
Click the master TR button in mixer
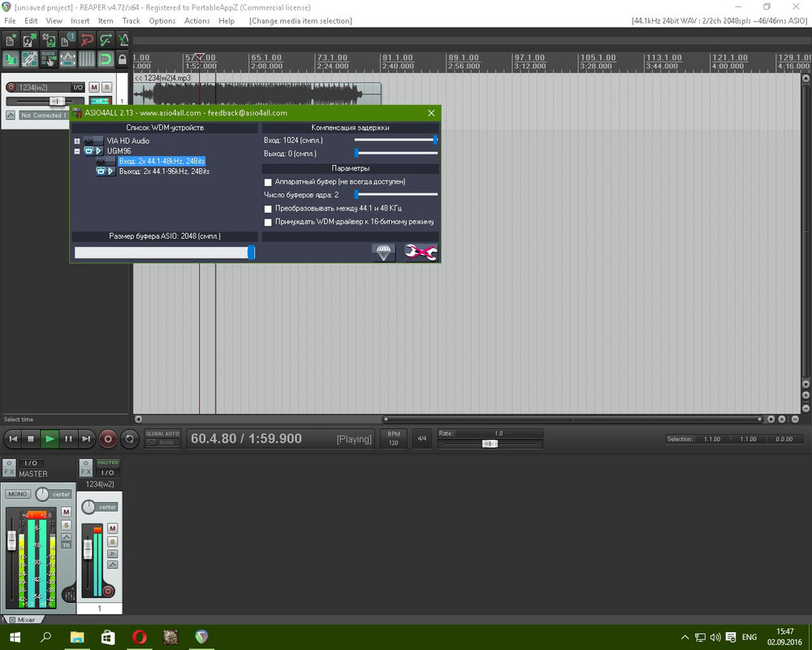(x=67, y=545)
